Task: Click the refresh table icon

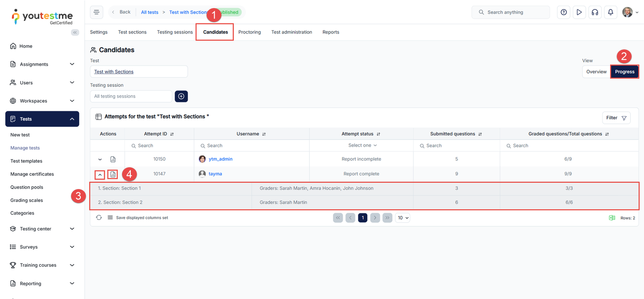Action: click(99, 218)
